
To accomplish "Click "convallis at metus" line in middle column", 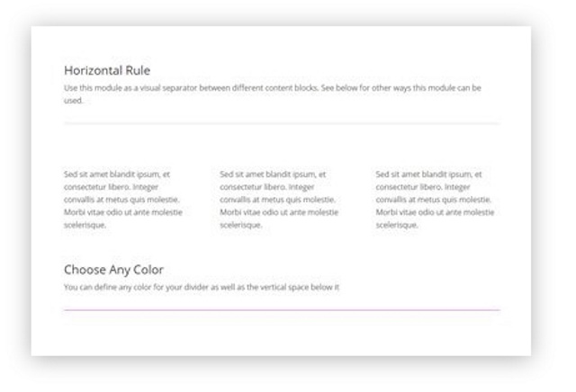I will [x=277, y=200].
